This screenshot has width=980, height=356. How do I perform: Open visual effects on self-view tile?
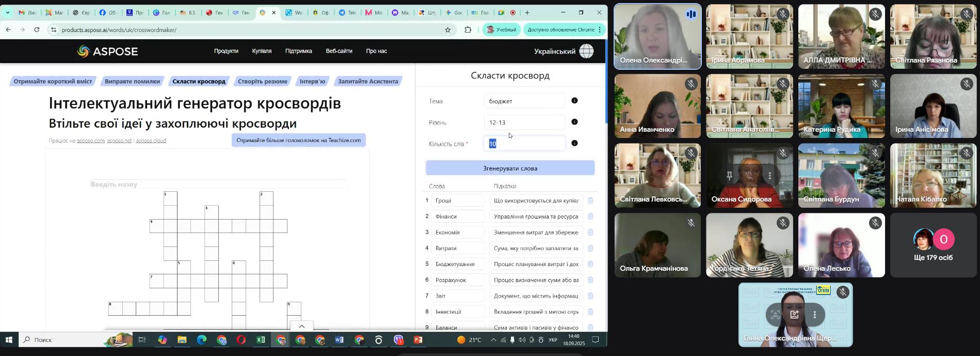[x=794, y=314]
